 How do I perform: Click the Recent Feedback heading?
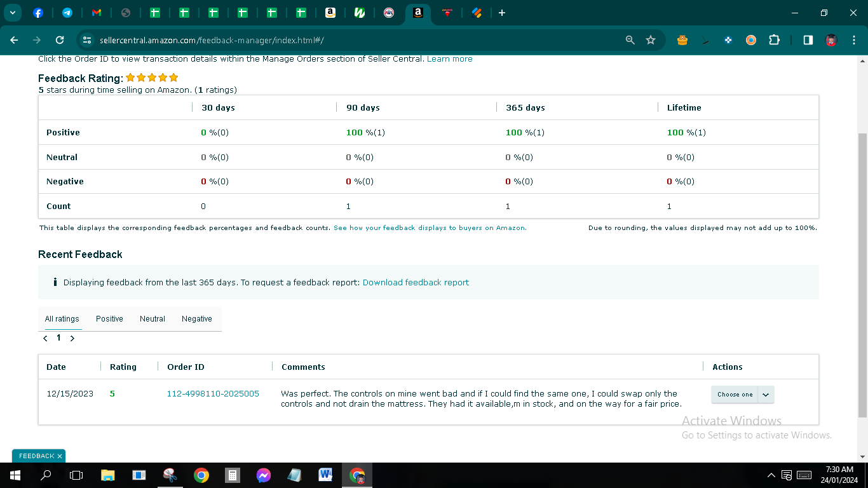[x=80, y=254]
